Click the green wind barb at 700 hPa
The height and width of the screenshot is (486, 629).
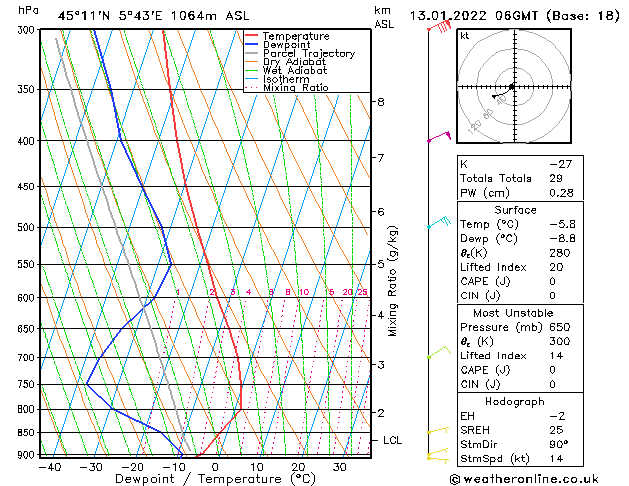point(439,352)
